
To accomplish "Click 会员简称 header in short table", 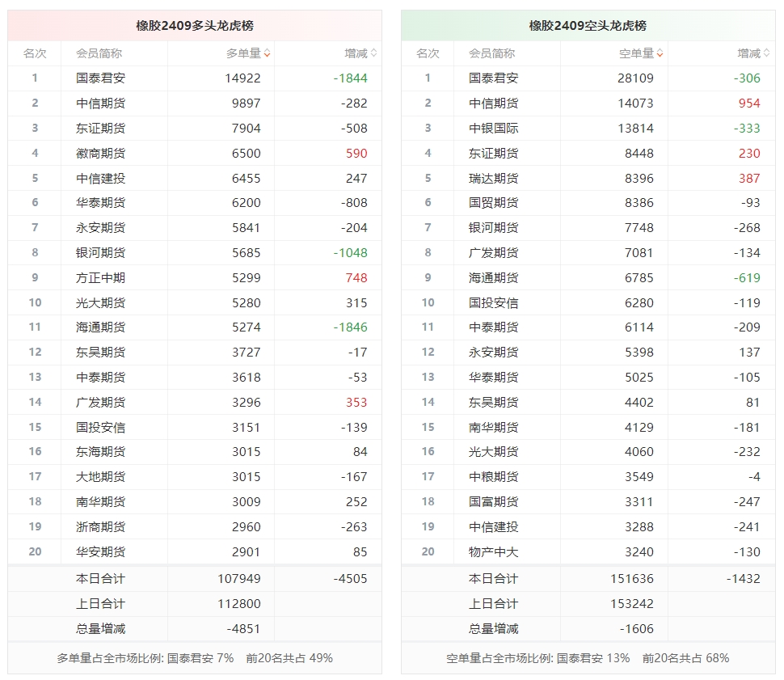I will (491, 53).
